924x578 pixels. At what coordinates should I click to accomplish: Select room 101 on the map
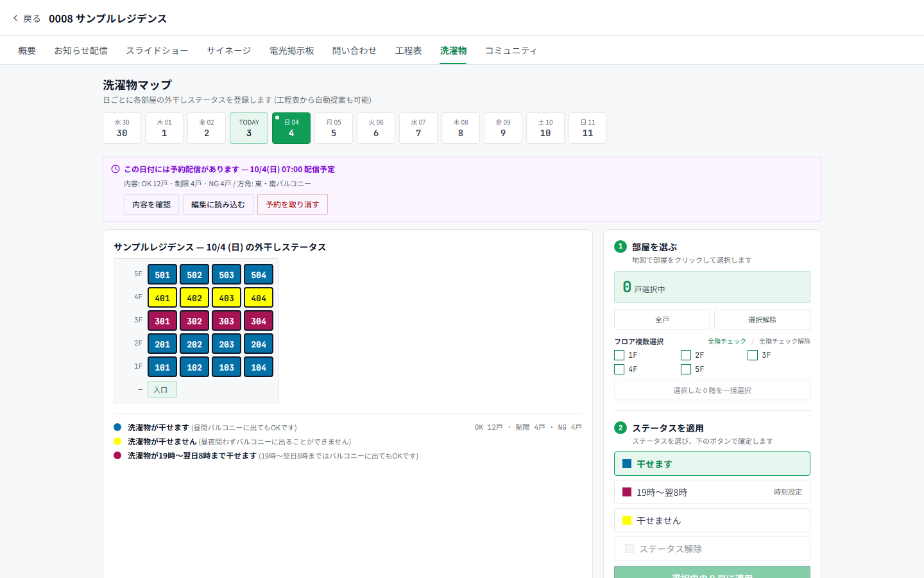coord(162,367)
